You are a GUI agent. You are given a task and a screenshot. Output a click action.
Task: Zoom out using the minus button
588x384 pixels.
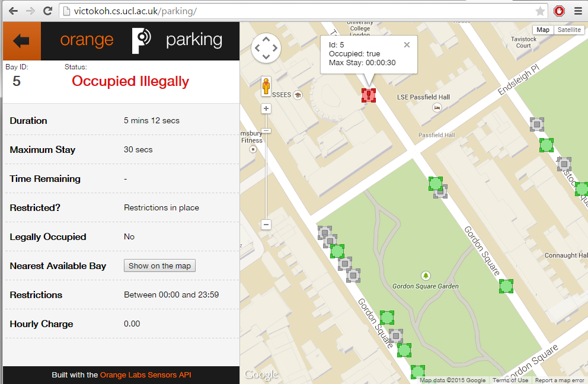[266, 225]
